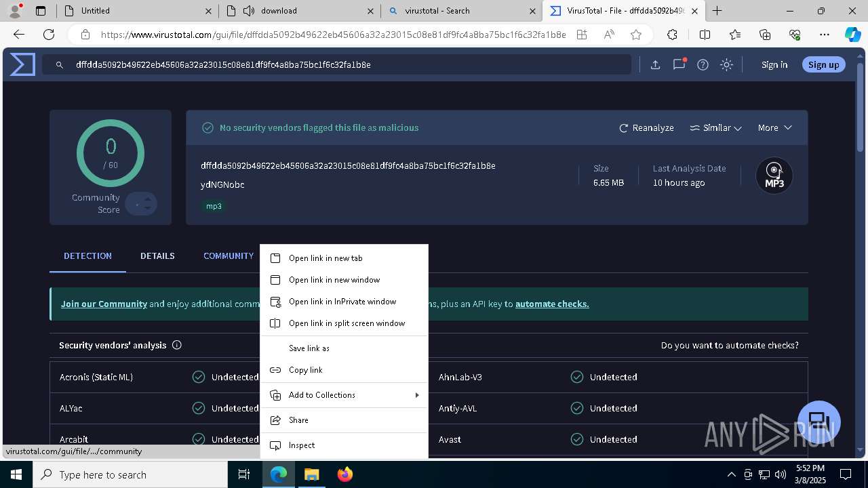Open the Copilot sidebar icon
Viewport: 868px width, 488px height.
852,35
